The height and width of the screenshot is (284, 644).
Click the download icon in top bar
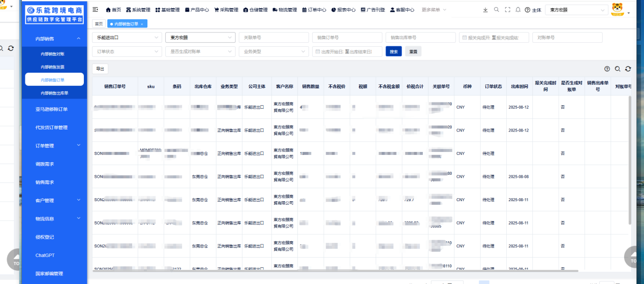pos(485,10)
